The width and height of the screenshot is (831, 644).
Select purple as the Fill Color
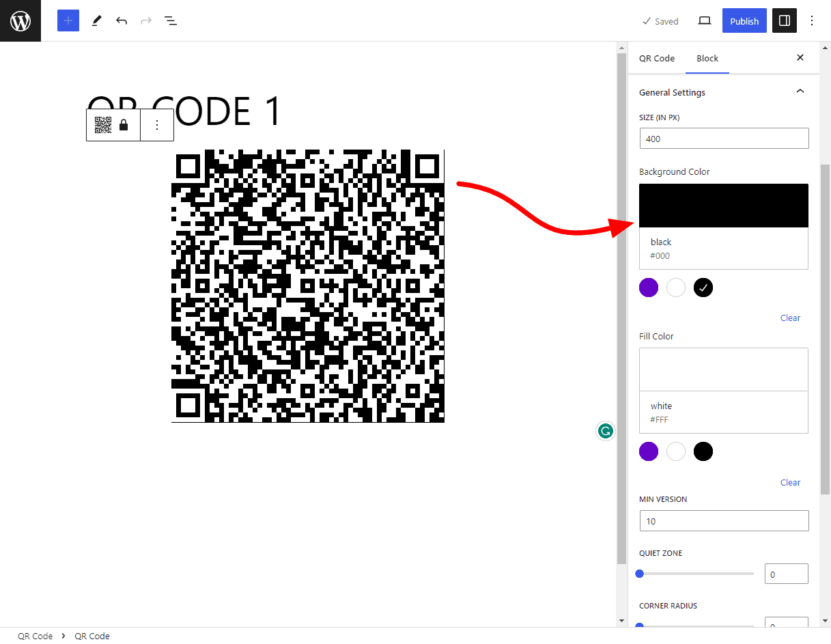[648, 451]
